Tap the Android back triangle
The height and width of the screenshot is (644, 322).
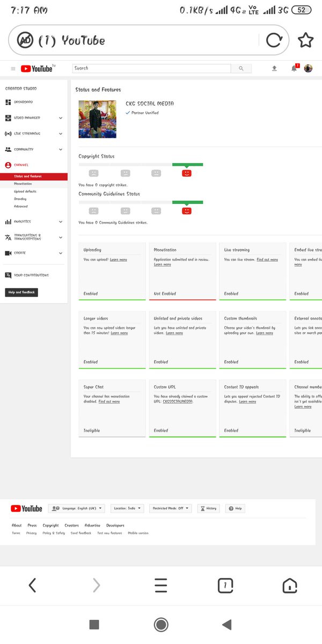pos(226,624)
